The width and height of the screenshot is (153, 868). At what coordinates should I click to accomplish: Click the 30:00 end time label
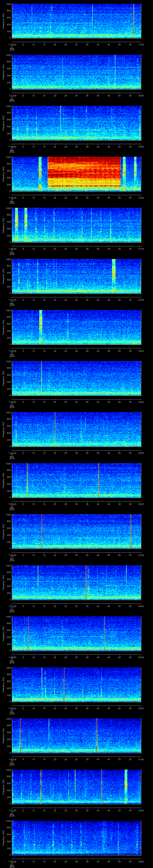pyautogui.click(x=141, y=708)
